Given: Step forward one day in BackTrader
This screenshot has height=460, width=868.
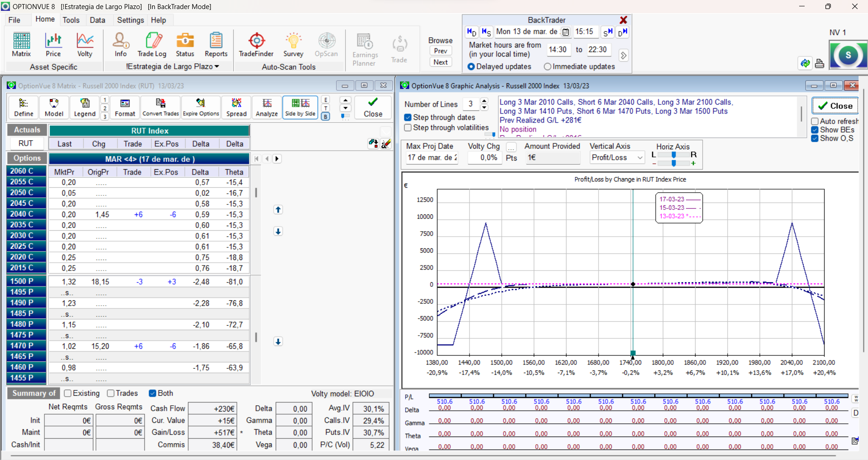Looking at the screenshot, I should pyautogui.click(x=623, y=32).
